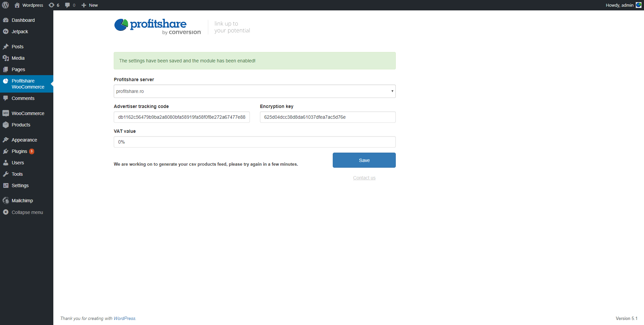This screenshot has width=644, height=325.
Task: Click the Appearance paintbrush icon
Action: (6, 140)
